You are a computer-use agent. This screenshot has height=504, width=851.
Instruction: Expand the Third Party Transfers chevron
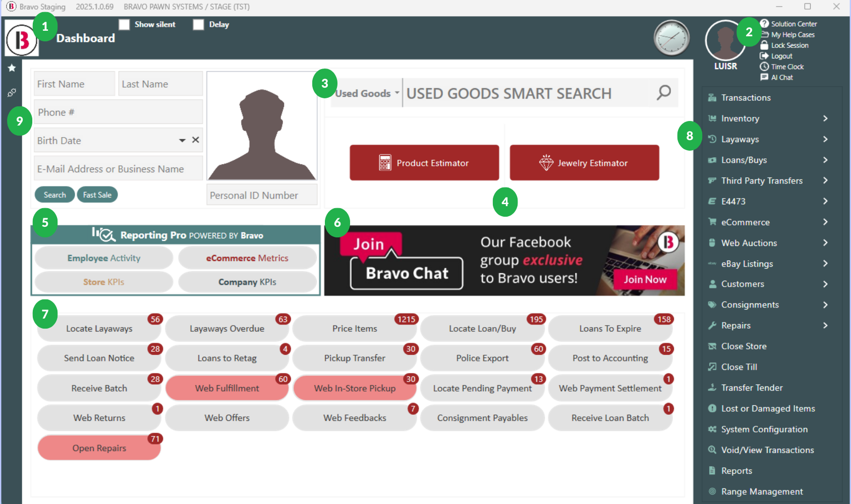825,180
